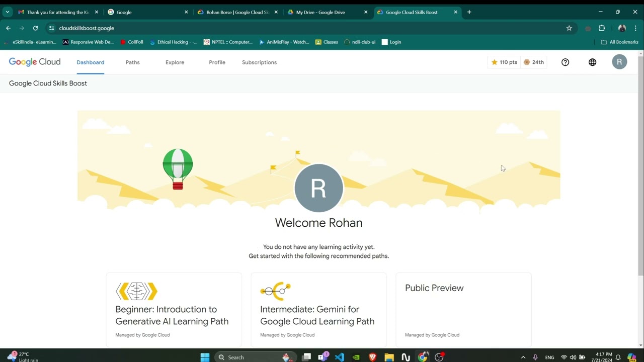
Task: Show hidden system tray icons chevron
Action: (523, 357)
